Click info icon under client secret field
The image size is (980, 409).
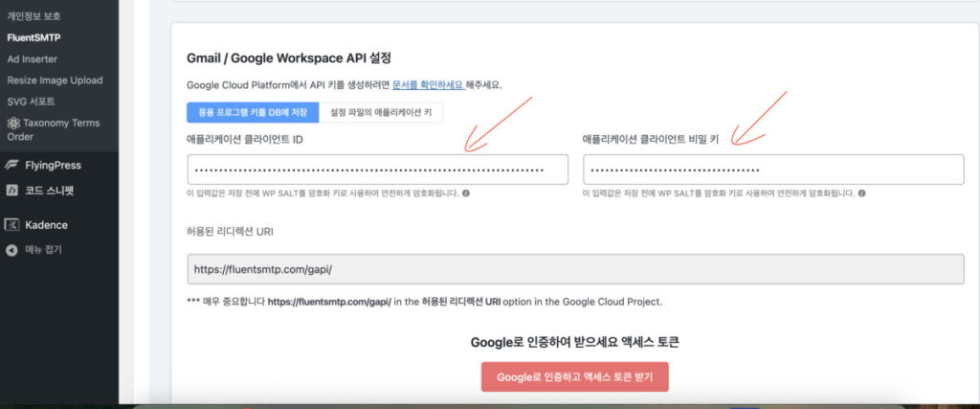tap(862, 193)
